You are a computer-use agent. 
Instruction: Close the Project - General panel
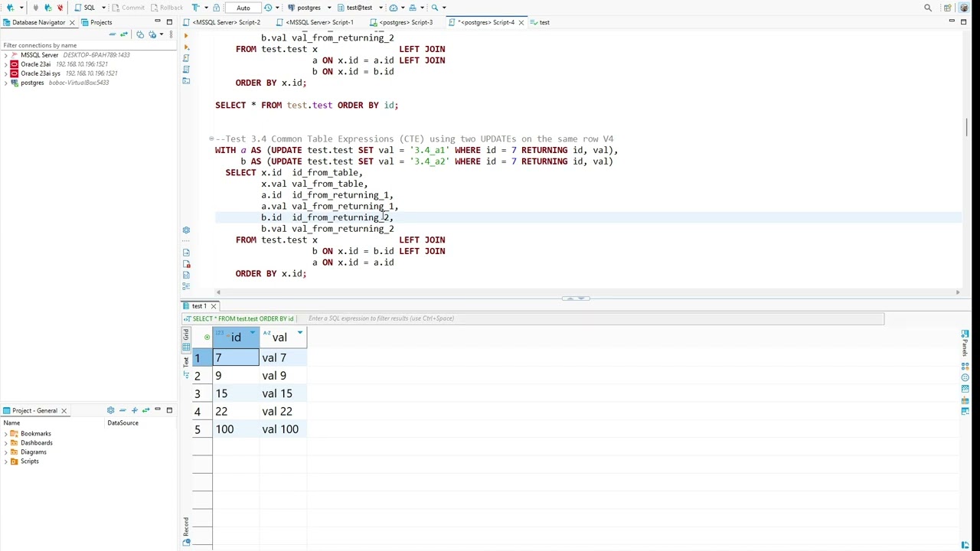click(x=64, y=411)
